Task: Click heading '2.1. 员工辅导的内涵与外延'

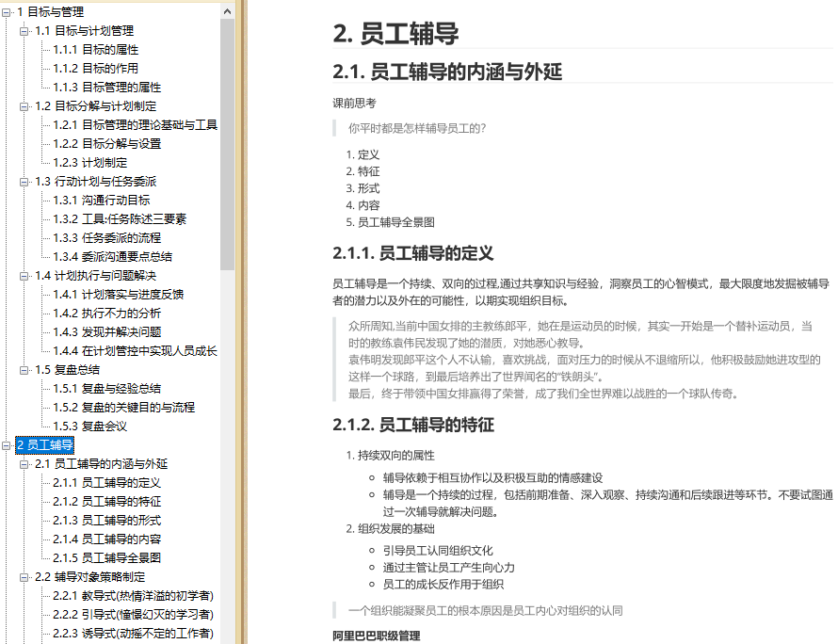Action: (x=447, y=72)
